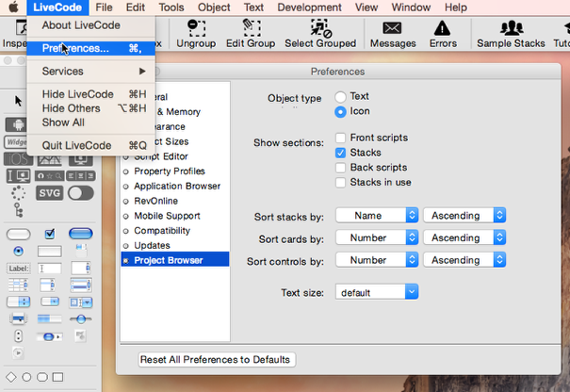The height and width of the screenshot is (392, 570).
Task: Select the player control with play icon
Action: [x=18, y=352]
